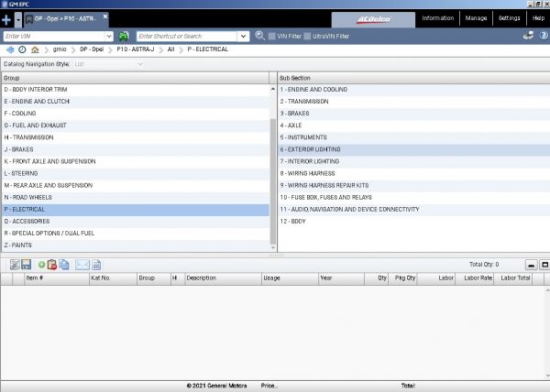Expand the Shortcut or Search dropdown
Viewport: 550px width, 392px height.
(x=243, y=36)
